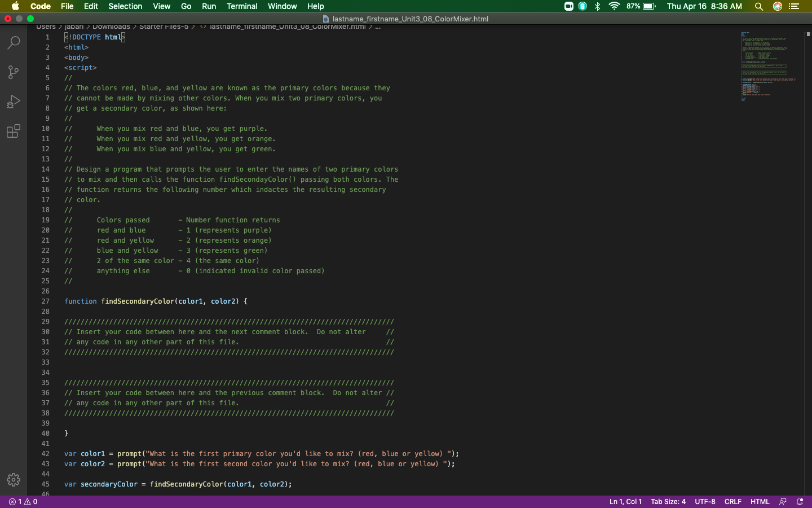Click the function findSecondaryColor declaration line
Screen dimensions: 812x508
tap(156, 301)
